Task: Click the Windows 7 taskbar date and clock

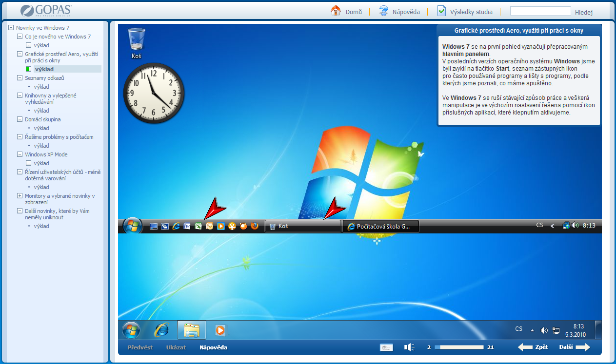Action: 575,330
